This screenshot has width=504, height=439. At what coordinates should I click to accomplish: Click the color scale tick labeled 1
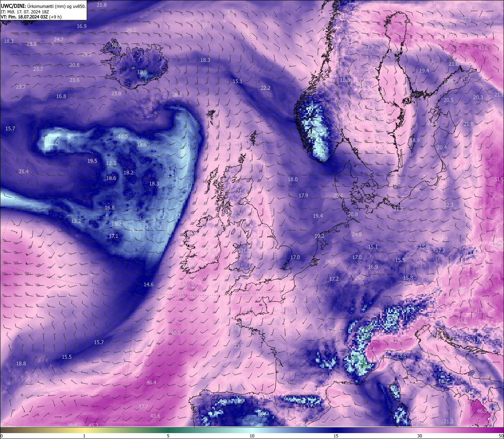(84, 436)
